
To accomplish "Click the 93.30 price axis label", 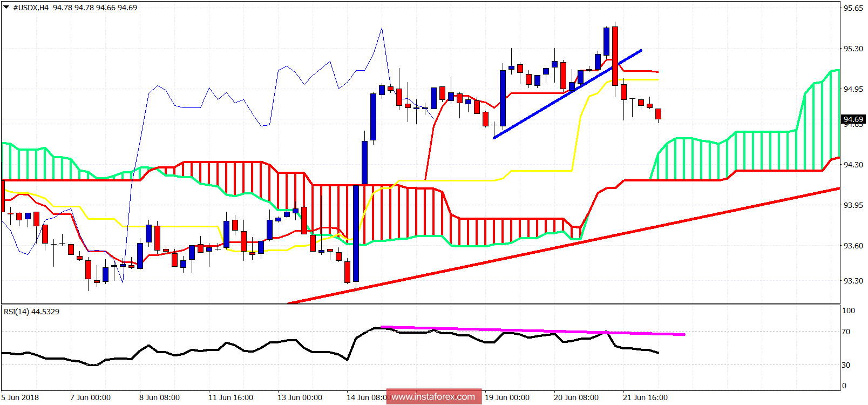I will 853,281.
